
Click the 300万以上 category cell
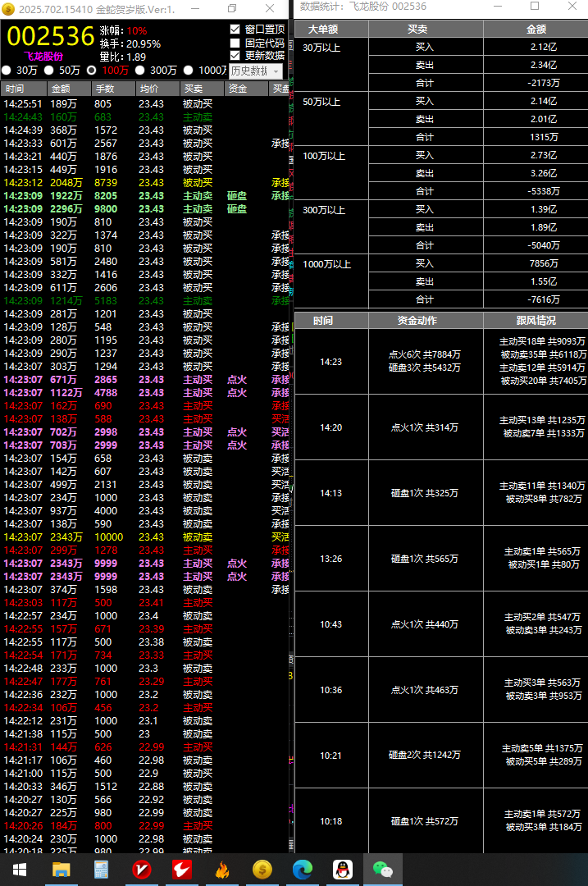click(331, 228)
